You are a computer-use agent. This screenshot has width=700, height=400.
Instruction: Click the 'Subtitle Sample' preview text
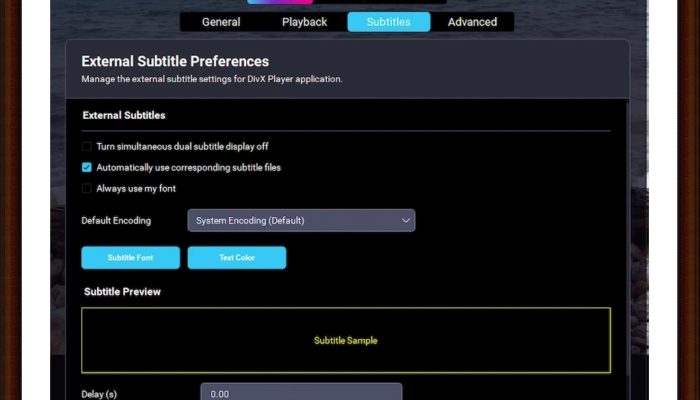(345, 341)
